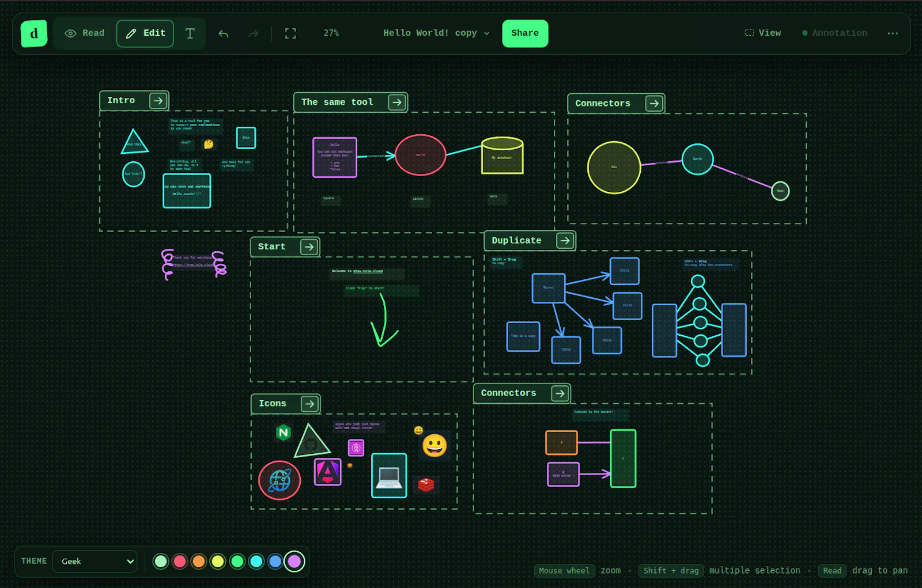Viewport: 922px width, 588px height.
Task: Select the yellow database cylinder
Action: coord(502,155)
